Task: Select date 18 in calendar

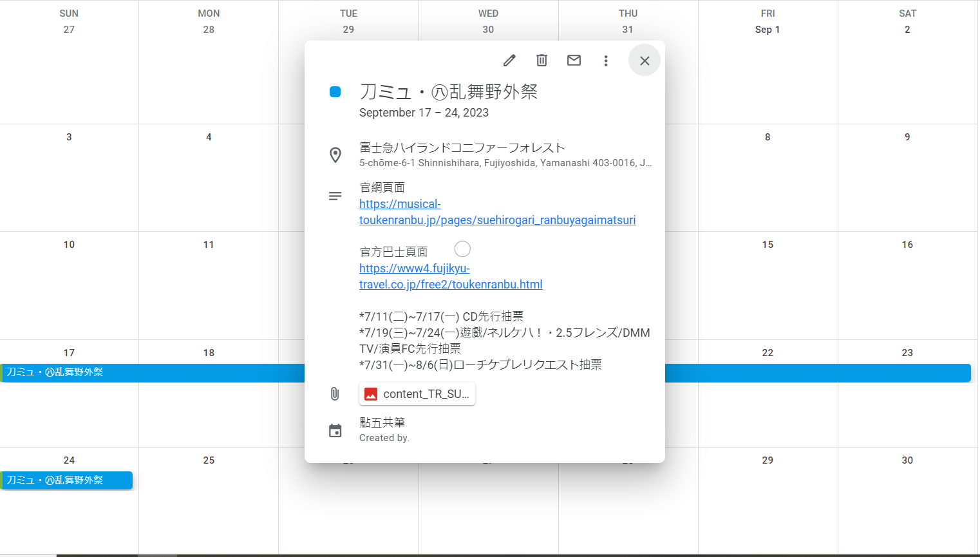Action: click(209, 353)
